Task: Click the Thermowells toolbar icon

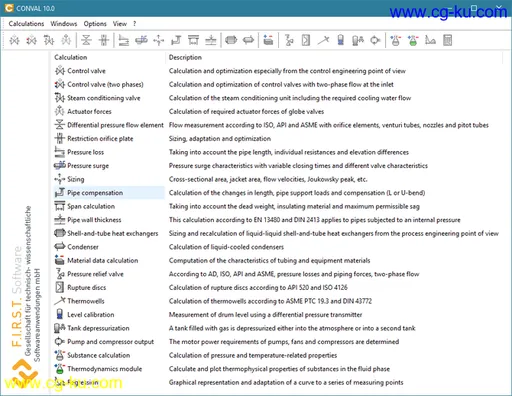Action: (x=323, y=40)
